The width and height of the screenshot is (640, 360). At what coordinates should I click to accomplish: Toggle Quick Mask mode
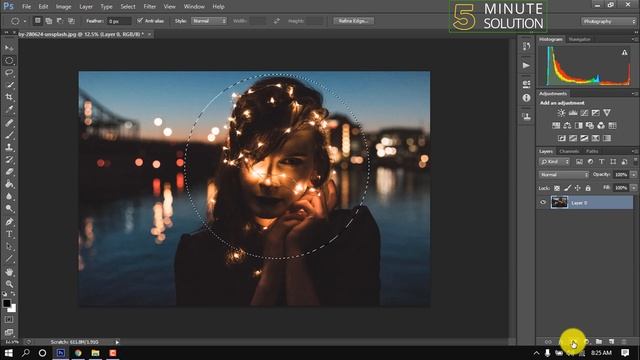coord(9,320)
